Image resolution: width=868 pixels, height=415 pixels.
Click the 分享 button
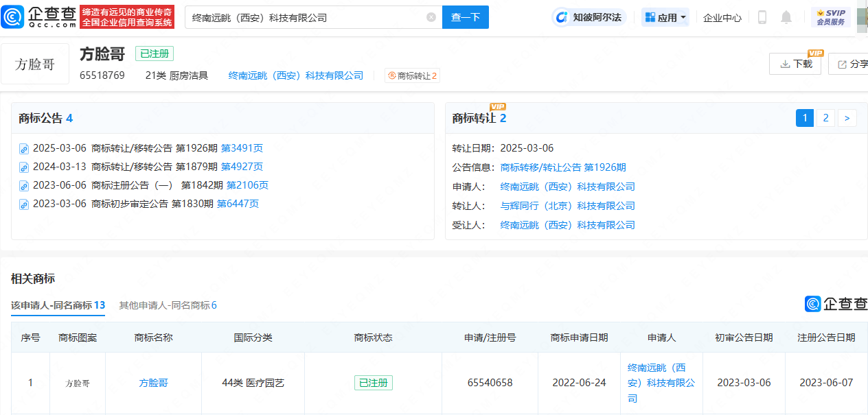pos(849,64)
